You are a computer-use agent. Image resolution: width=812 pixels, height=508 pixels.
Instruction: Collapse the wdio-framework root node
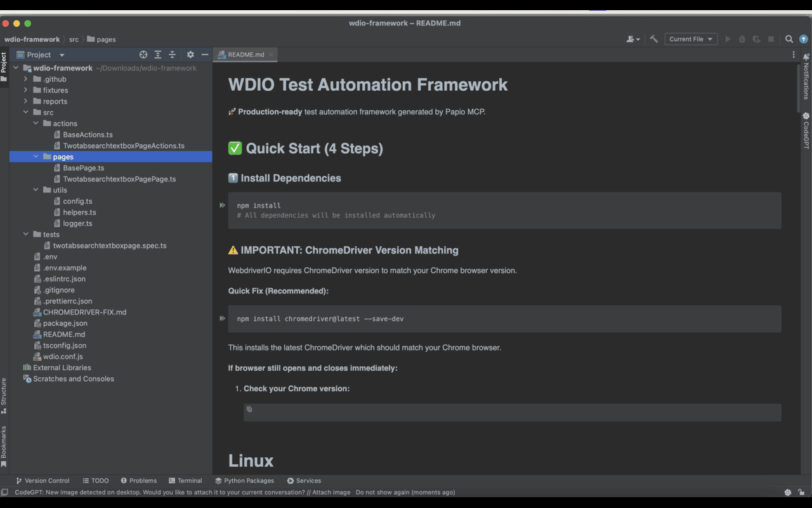click(15, 68)
